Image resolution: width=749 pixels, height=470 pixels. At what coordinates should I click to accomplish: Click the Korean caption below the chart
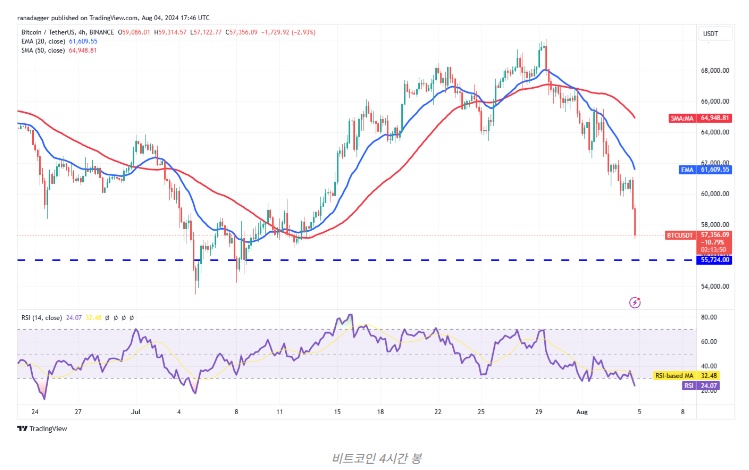point(375,457)
